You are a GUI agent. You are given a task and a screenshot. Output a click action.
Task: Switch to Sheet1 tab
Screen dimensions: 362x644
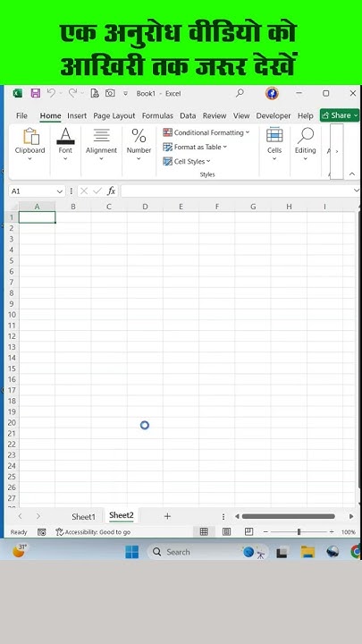coord(83,517)
